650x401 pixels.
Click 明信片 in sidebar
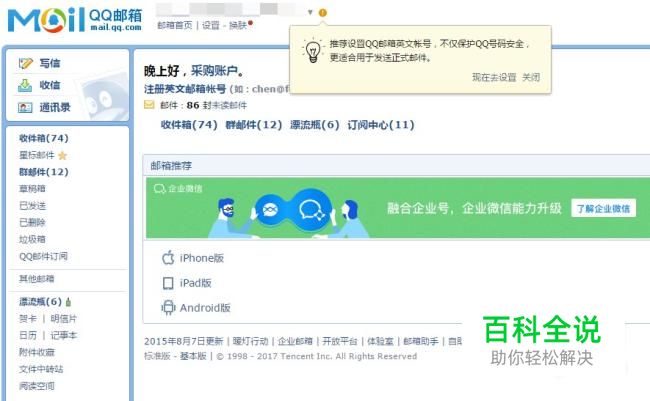(63, 319)
